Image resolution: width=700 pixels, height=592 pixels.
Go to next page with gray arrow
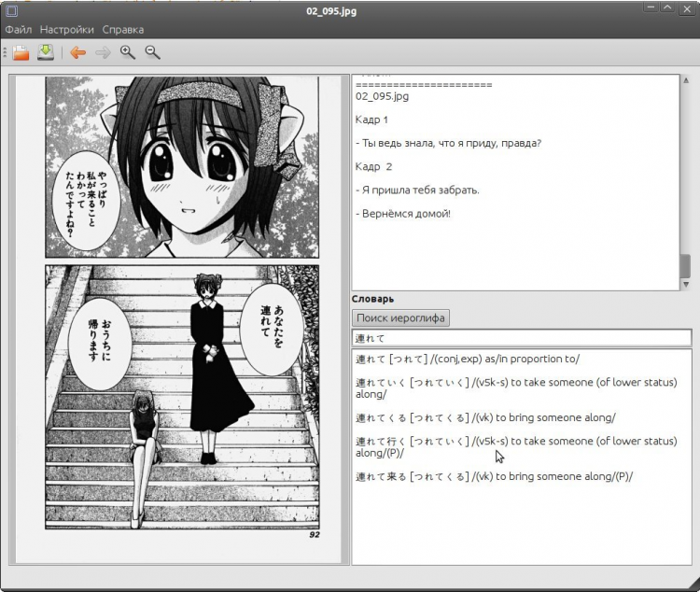tap(103, 52)
